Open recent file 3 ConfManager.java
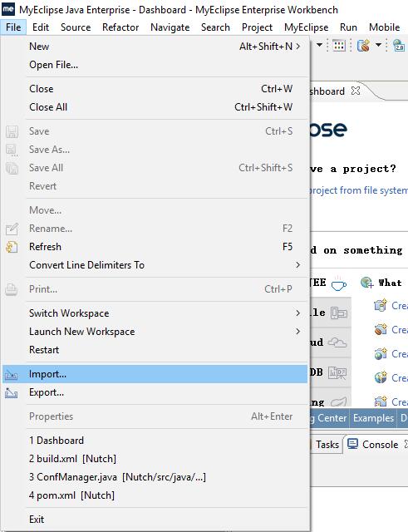The image size is (408, 532). tap(155, 477)
